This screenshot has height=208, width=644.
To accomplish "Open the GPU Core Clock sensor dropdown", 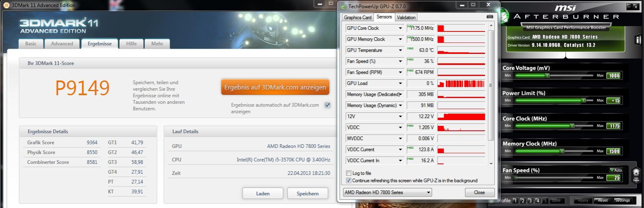I will click(400, 28).
